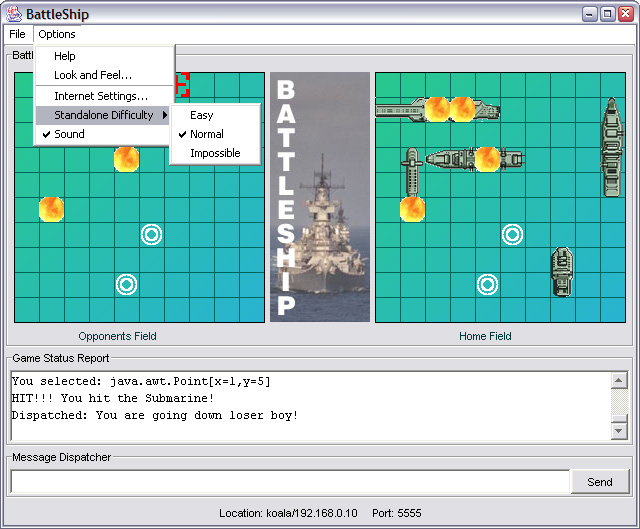640x529 pixels.
Task: Maximize the BattleShip window
Action: pos(607,14)
